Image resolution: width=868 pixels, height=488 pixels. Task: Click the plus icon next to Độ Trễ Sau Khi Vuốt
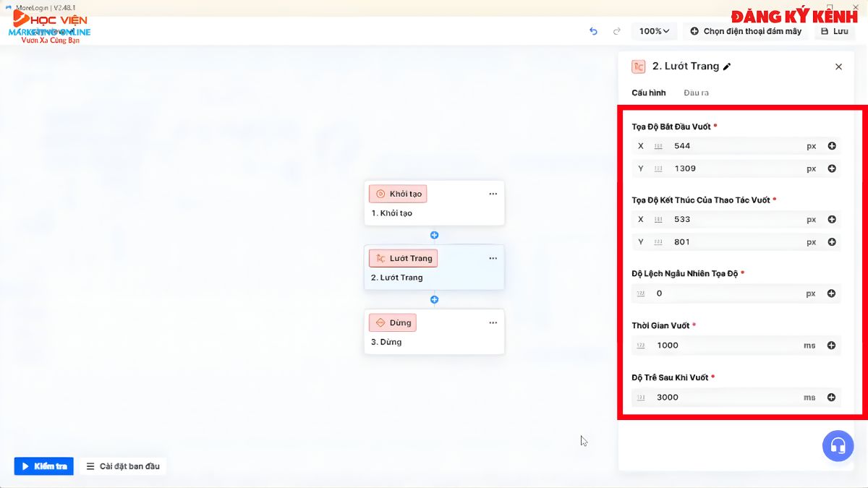(832, 397)
